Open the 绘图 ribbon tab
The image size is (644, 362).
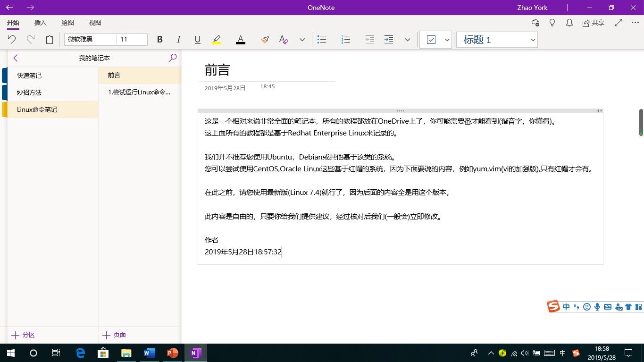tap(68, 23)
